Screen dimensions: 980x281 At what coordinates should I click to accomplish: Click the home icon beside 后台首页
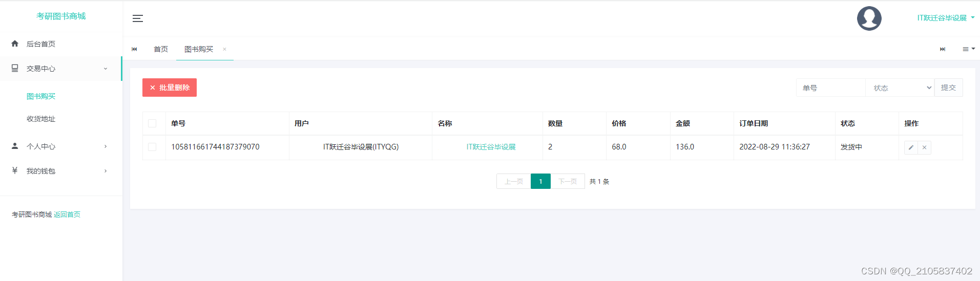coord(15,44)
